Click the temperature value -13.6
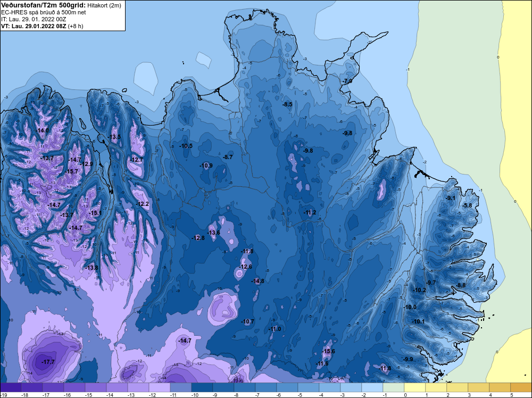Viewport: 532px width, 398px height. (x=214, y=233)
